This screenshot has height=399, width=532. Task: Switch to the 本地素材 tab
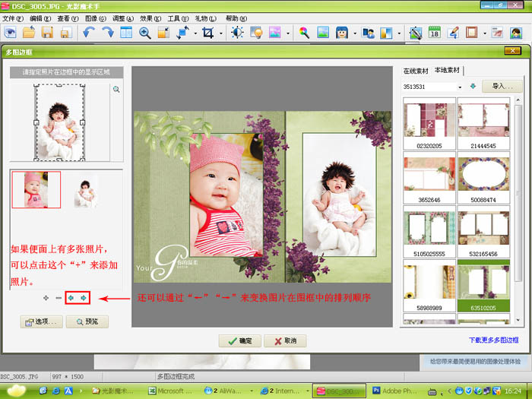[447, 70]
